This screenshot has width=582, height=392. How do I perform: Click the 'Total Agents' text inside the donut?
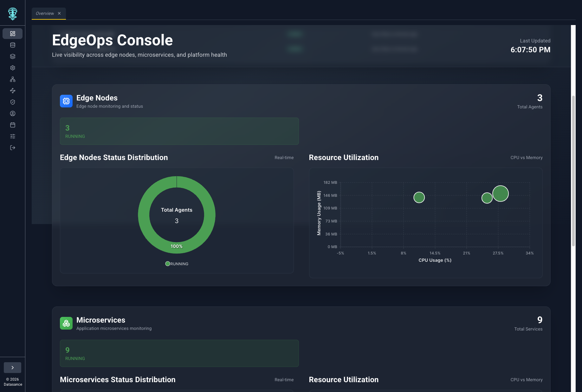coord(177,210)
